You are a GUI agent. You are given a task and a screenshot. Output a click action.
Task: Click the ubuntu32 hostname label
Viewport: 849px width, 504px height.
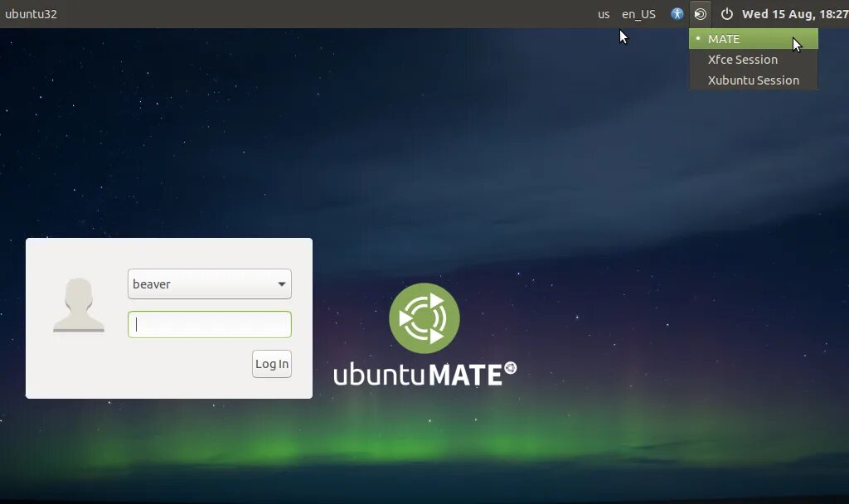[x=31, y=14]
